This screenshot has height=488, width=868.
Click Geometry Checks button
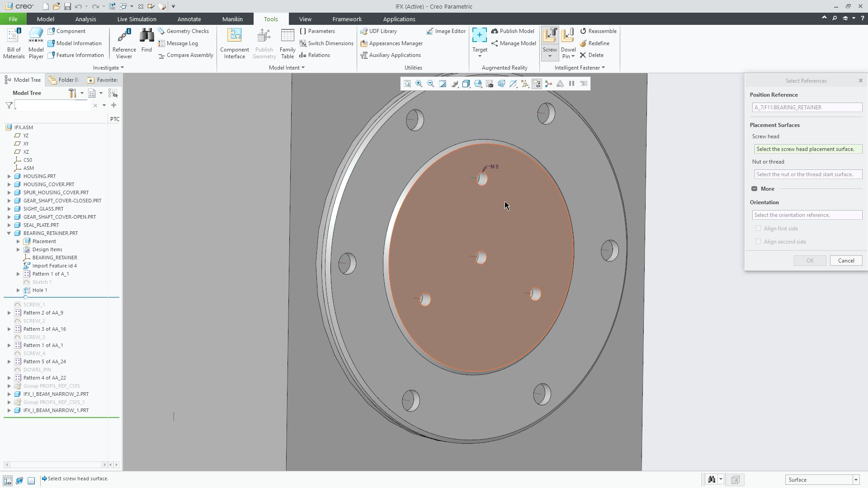coord(184,31)
